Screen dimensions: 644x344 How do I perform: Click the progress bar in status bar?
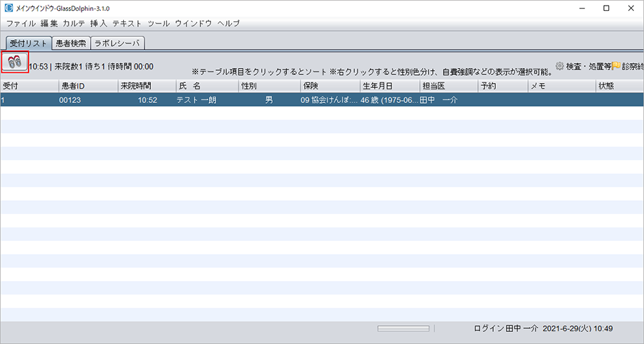tap(404, 328)
